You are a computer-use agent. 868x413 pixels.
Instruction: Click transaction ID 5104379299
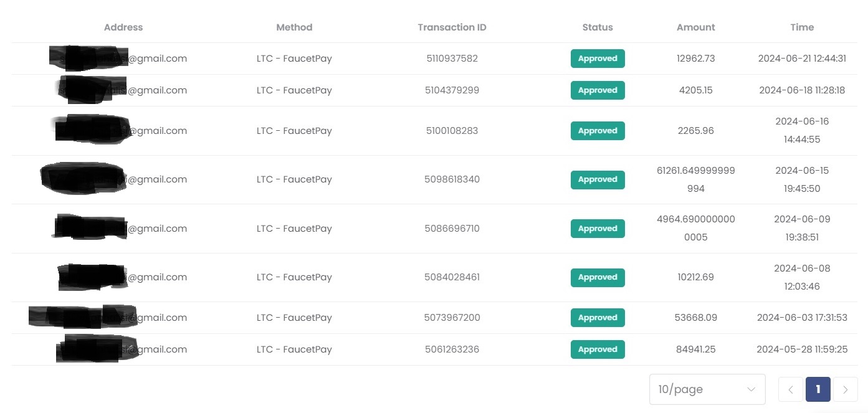tap(452, 90)
